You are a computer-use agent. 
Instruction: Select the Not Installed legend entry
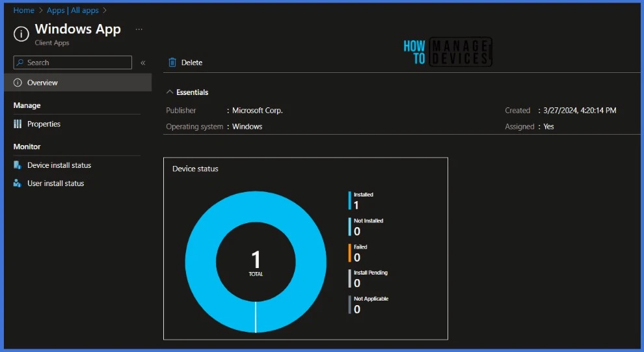(366, 226)
